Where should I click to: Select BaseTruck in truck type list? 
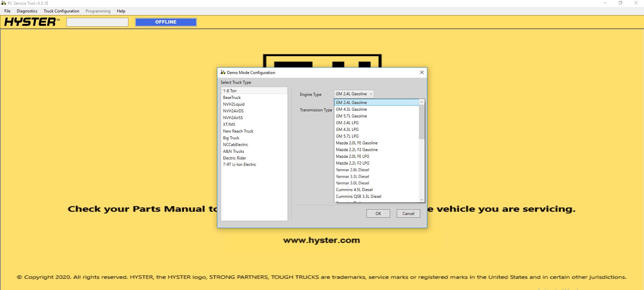point(254,98)
